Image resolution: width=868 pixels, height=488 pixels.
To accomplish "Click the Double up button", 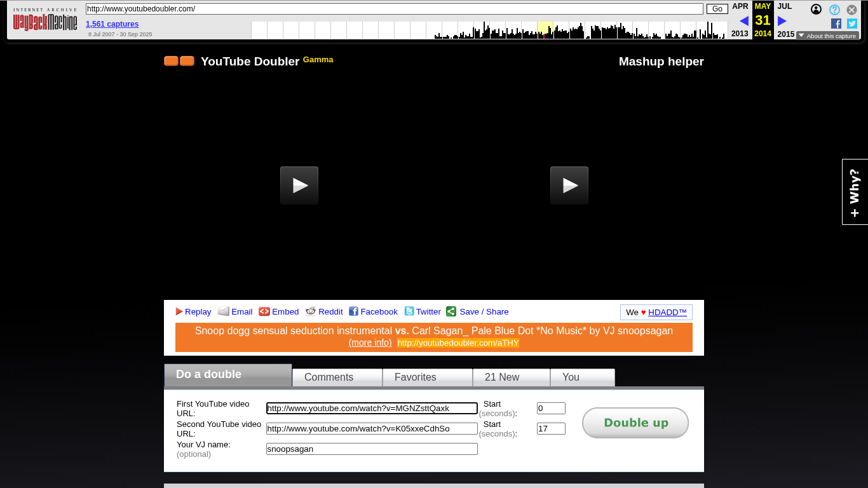I will click(635, 423).
